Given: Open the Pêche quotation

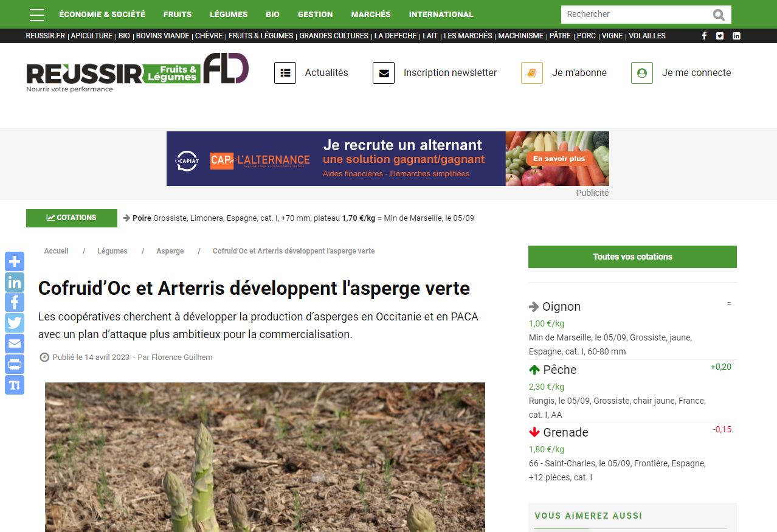Looking at the screenshot, I should coord(559,370).
